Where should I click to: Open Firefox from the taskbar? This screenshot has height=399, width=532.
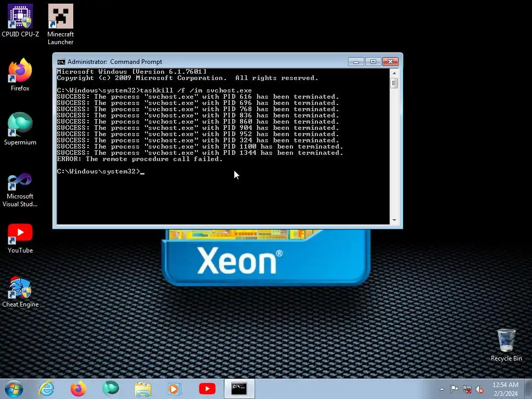pos(78,389)
